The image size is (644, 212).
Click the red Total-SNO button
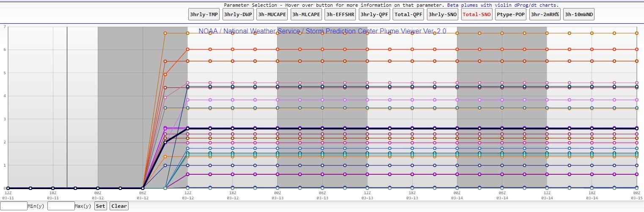[x=477, y=14]
